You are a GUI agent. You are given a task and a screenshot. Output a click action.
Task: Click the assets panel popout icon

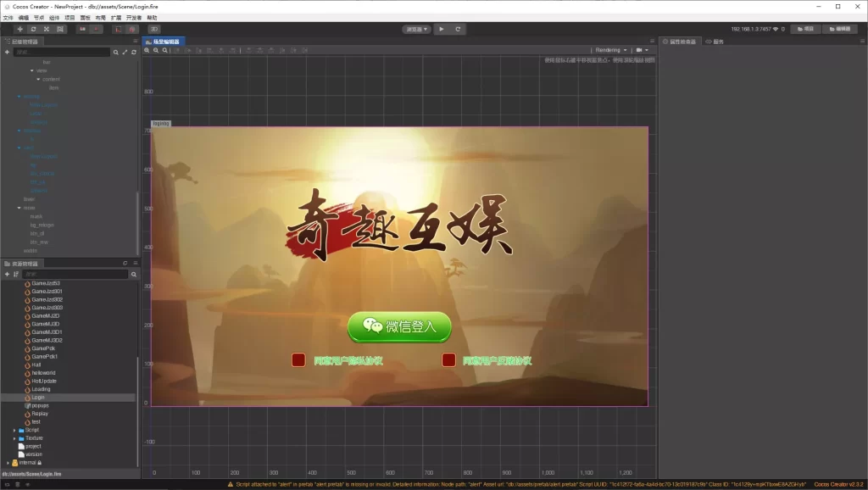pyautogui.click(x=125, y=263)
